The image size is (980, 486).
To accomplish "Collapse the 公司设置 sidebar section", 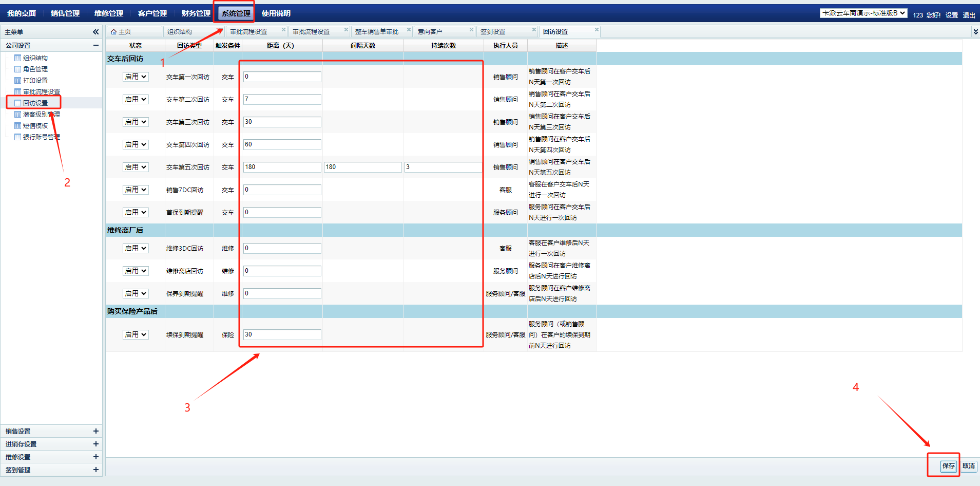I will point(95,46).
